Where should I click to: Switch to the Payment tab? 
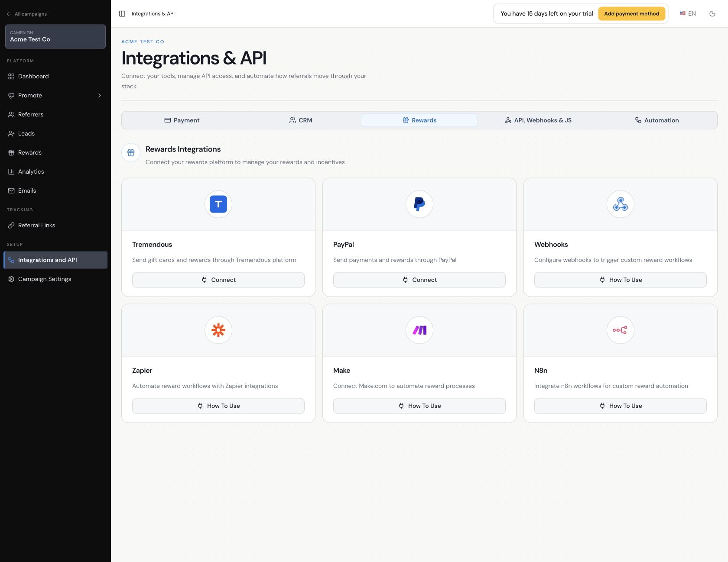click(182, 120)
